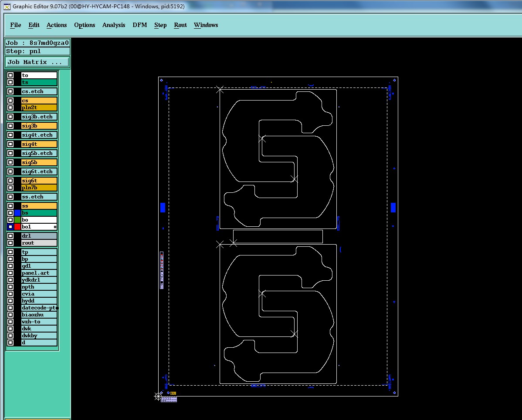Toggle checkbox for layer sig4t
The width and height of the screenshot is (522, 420).
10,144
